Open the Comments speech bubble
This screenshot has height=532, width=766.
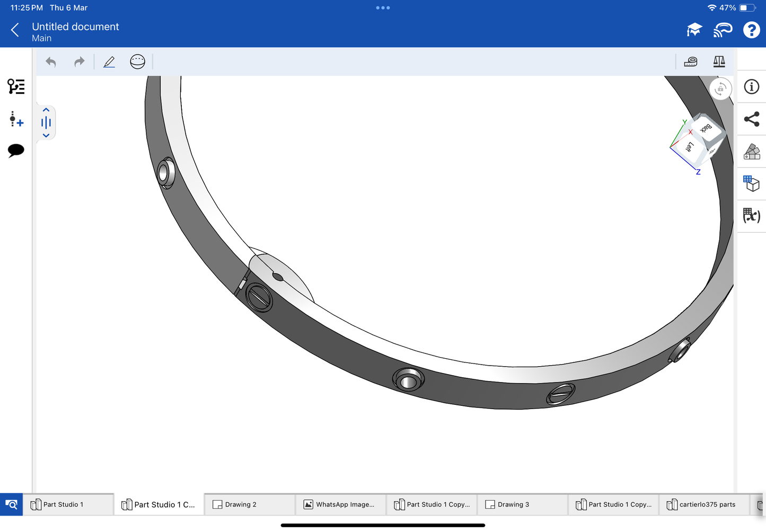16,150
